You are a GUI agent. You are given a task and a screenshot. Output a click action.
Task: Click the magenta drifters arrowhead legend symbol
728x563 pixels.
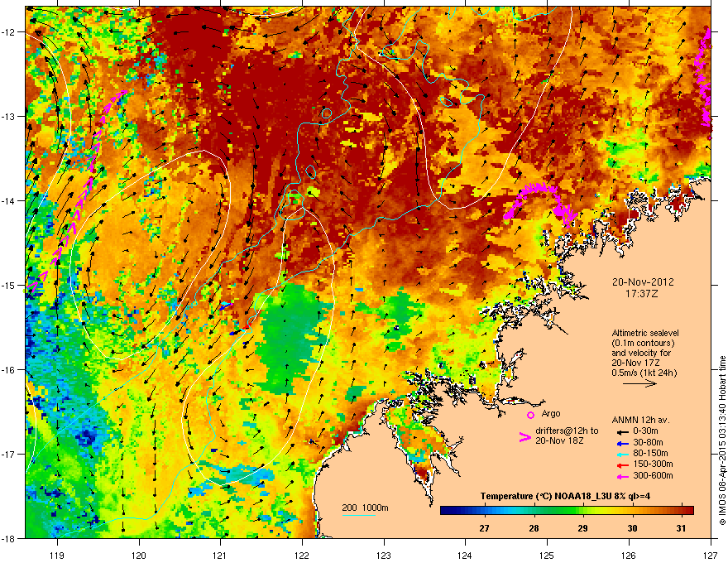click(524, 437)
